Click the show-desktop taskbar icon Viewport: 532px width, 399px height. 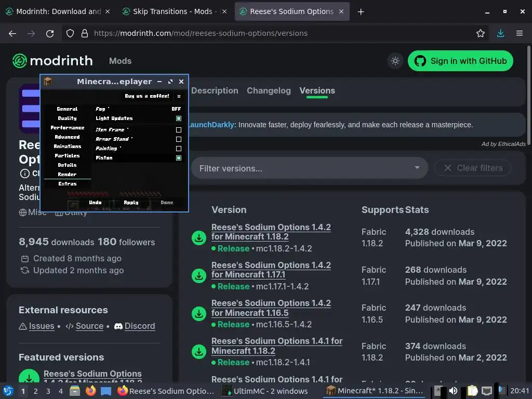tap(106, 391)
